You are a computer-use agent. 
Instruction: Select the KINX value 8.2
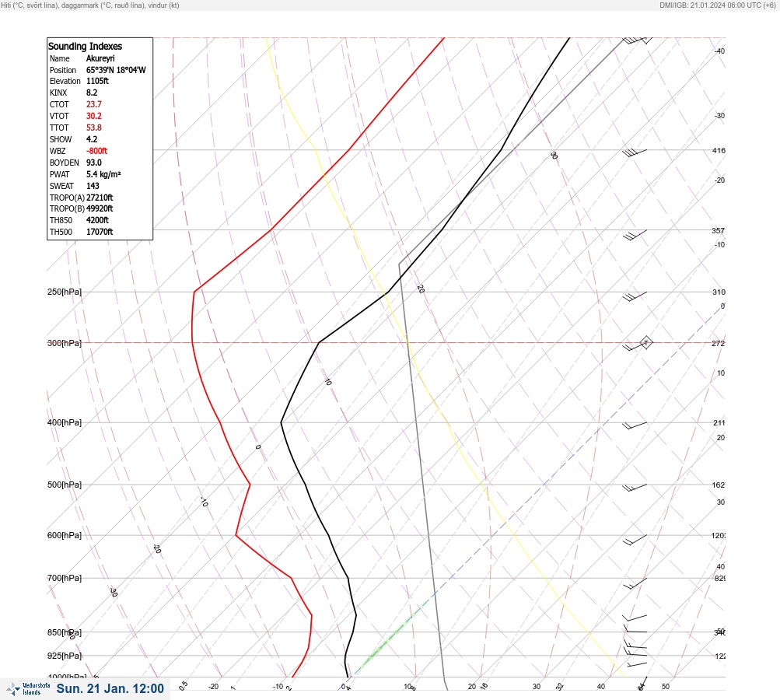click(92, 93)
